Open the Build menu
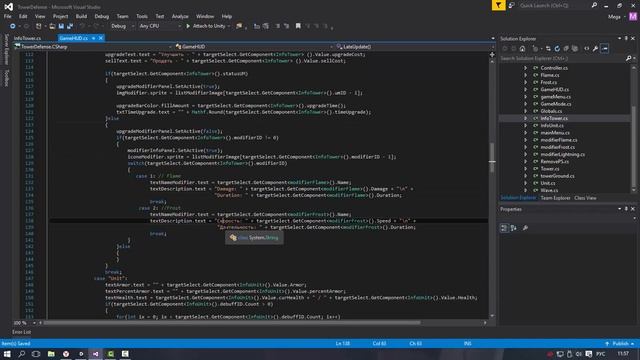The height and width of the screenshot is (360, 640). [x=81, y=16]
